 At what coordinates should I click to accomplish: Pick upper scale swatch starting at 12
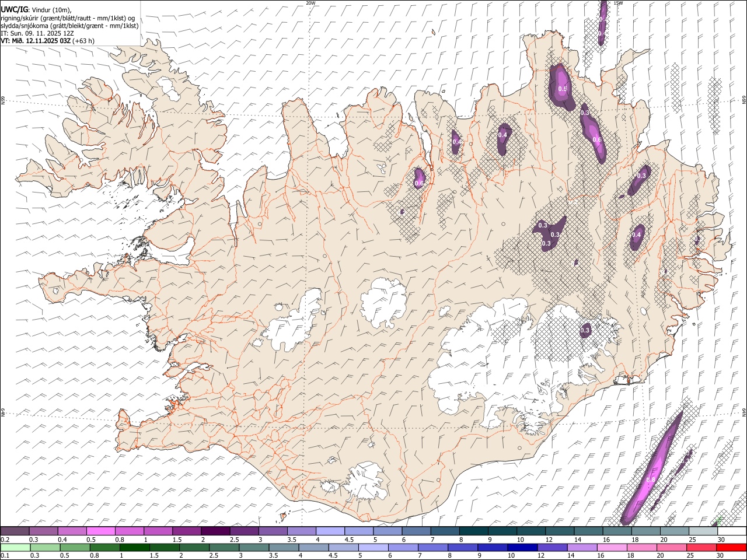click(x=560, y=531)
